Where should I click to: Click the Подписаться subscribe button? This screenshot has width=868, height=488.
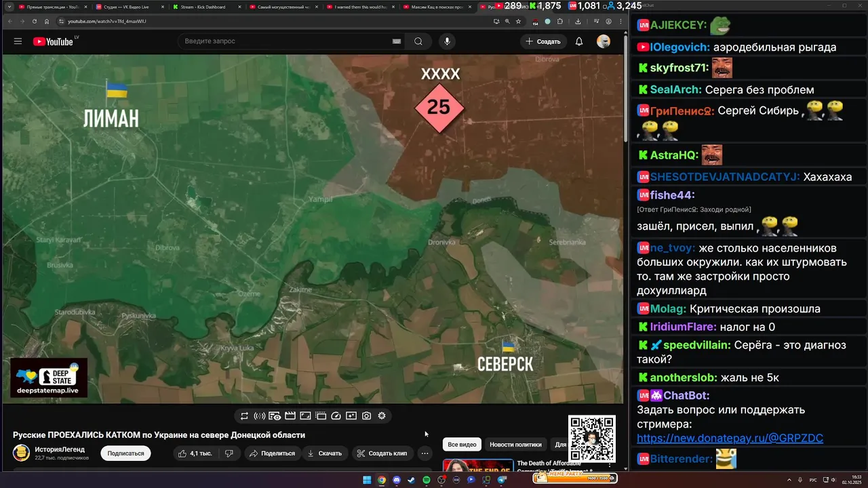coord(126,453)
